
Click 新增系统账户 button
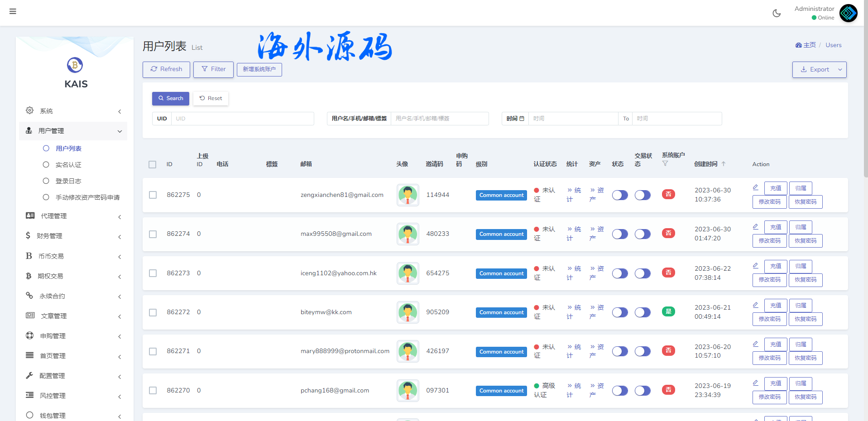pyautogui.click(x=259, y=69)
